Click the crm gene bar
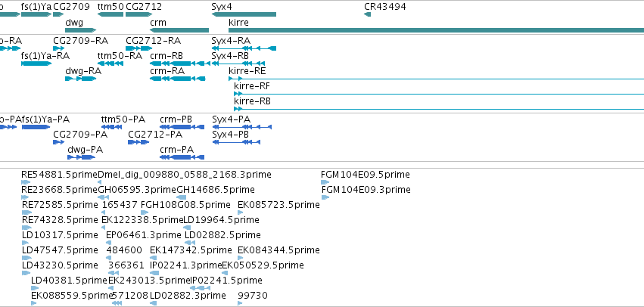 click(x=179, y=30)
